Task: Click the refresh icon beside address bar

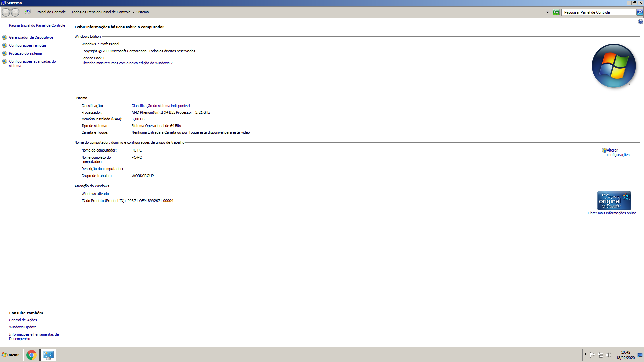Action: 556,12
